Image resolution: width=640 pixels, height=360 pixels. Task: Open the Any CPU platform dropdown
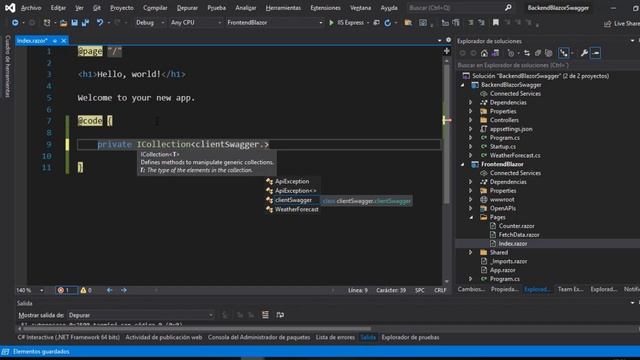tap(196, 23)
